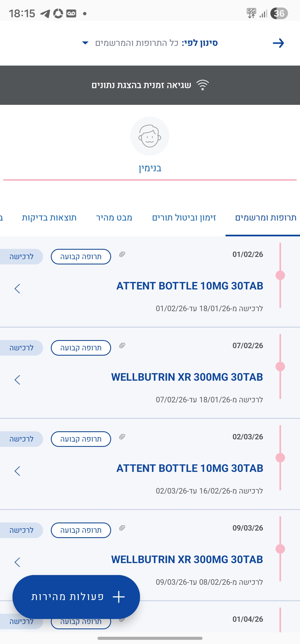Expand the 02/03/26 ATTENT BOTTLE entry chevron
Viewport: 300px width, 644px height.
point(17,471)
